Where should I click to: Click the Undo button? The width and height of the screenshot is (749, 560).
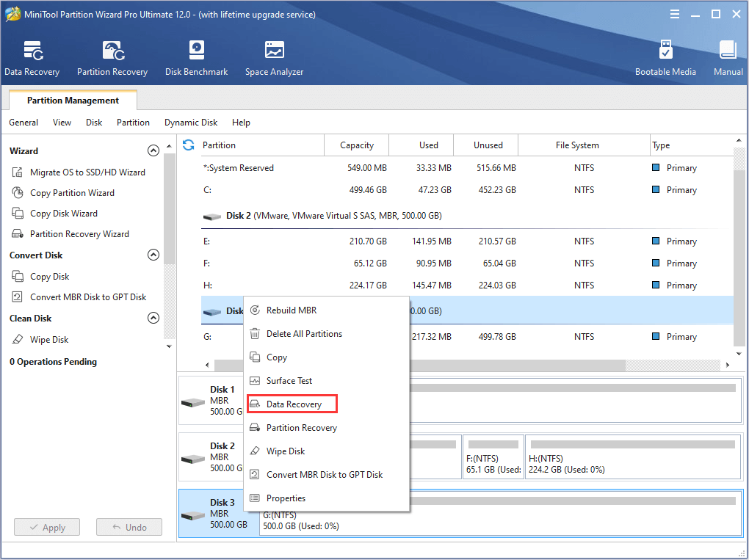tap(129, 527)
